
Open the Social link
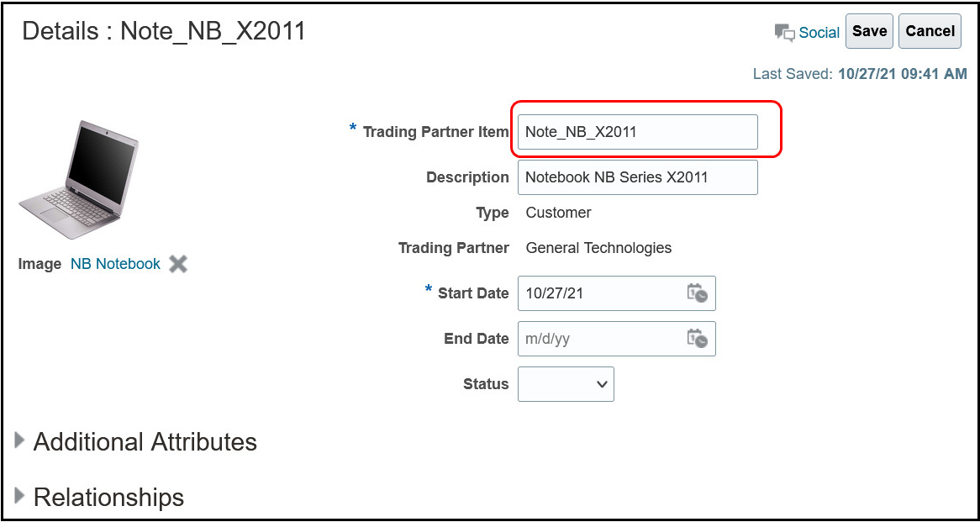point(819,33)
